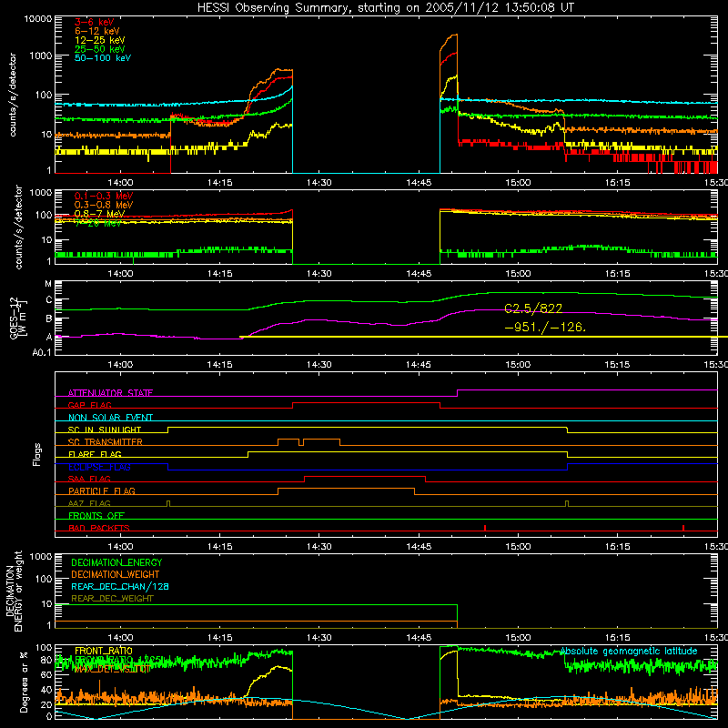The height and width of the screenshot is (728, 728).
Task: Click the -951./-126. position annotation
Action: click(545, 328)
